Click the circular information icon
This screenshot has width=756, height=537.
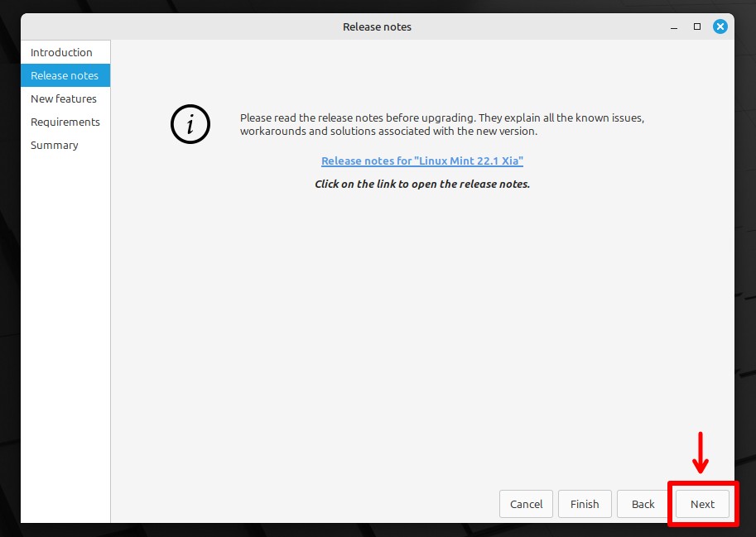[x=190, y=124]
